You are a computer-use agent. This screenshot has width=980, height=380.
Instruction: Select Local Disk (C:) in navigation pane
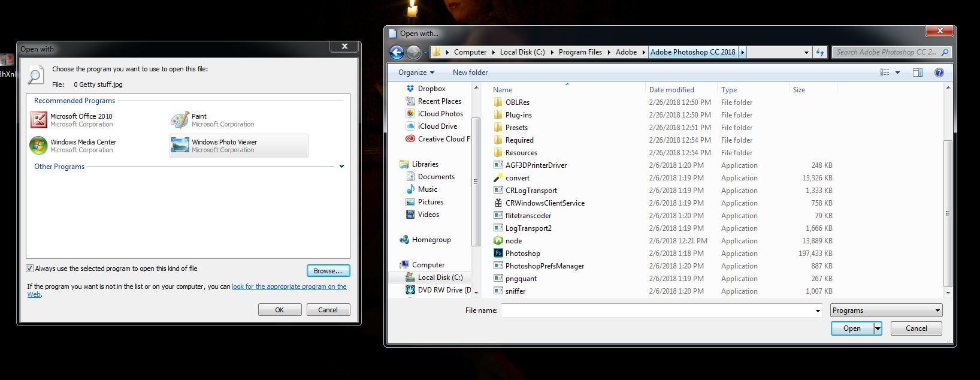click(x=440, y=278)
